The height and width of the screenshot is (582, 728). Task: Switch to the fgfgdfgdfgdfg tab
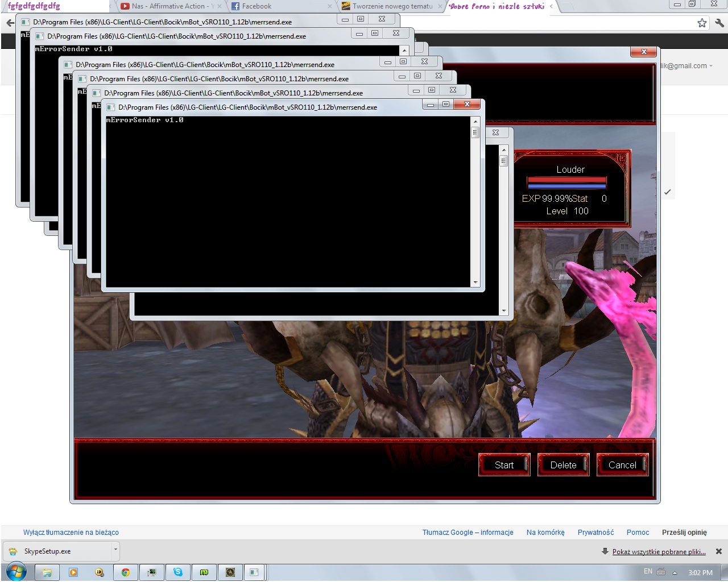56,6
